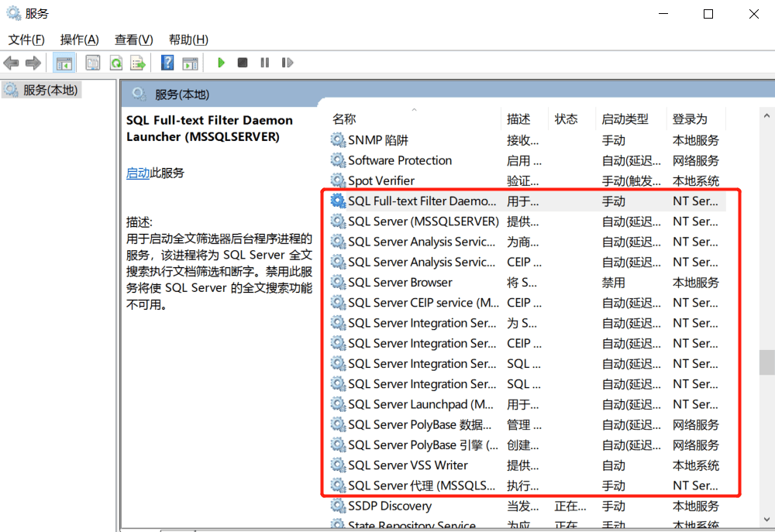
Task: Open the 操作(A) menu
Action: click(x=80, y=39)
